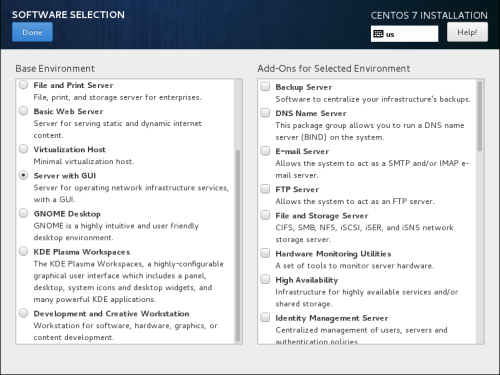This screenshot has height=375, width=500.
Task: Click 'A set of tools to monitor server hardware.' text
Action: pyautogui.click(x=355, y=266)
